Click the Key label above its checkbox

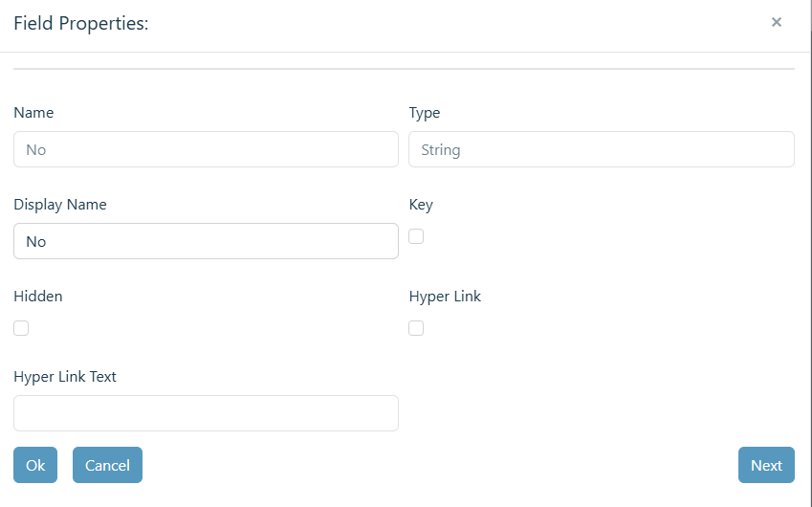tap(421, 205)
